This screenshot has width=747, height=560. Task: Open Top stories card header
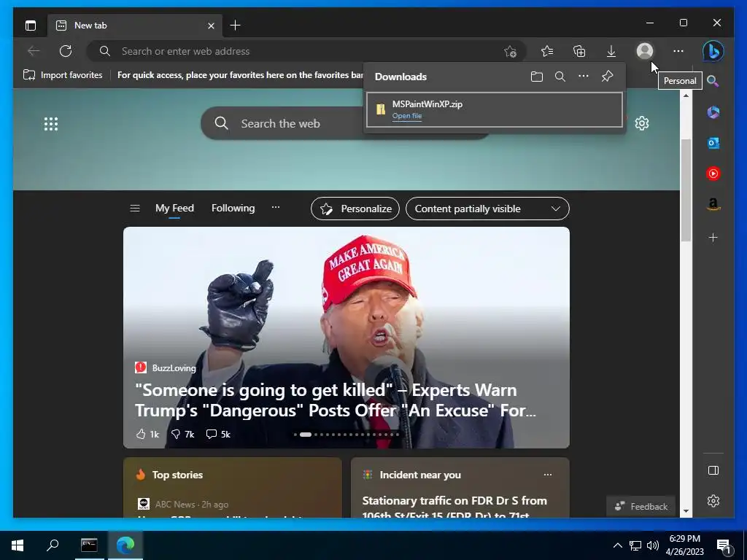click(177, 475)
